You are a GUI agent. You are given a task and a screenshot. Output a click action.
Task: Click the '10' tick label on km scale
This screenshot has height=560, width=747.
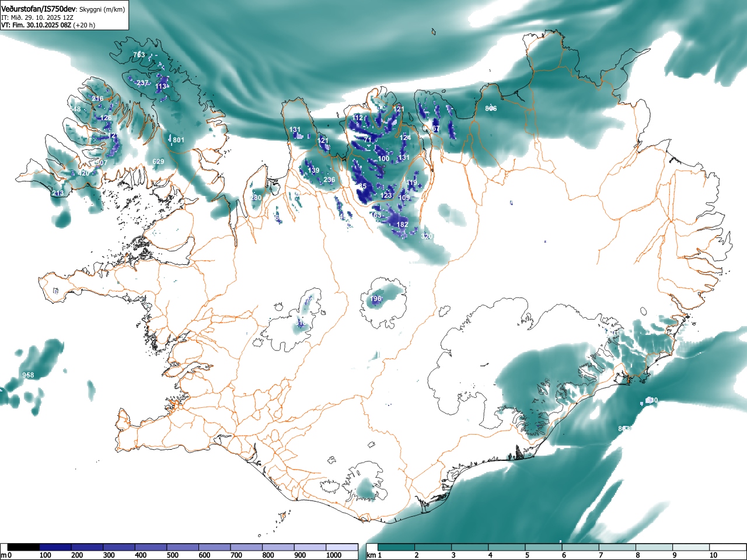[713, 555]
